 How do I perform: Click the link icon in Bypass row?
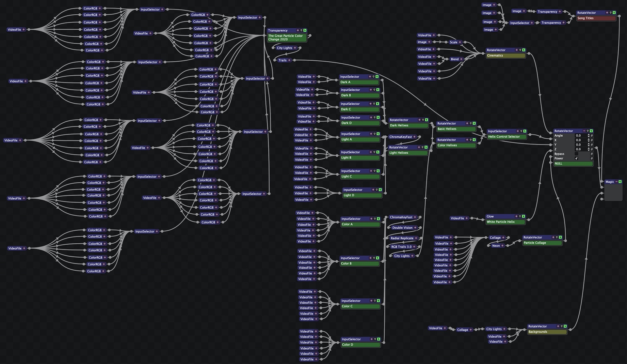pos(592,154)
